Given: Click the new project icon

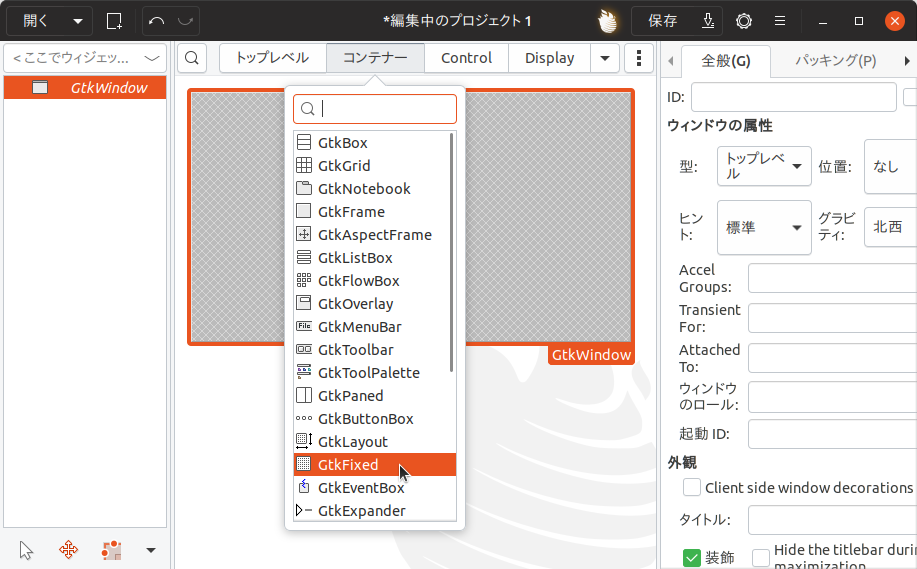Looking at the screenshot, I should click(x=114, y=21).
